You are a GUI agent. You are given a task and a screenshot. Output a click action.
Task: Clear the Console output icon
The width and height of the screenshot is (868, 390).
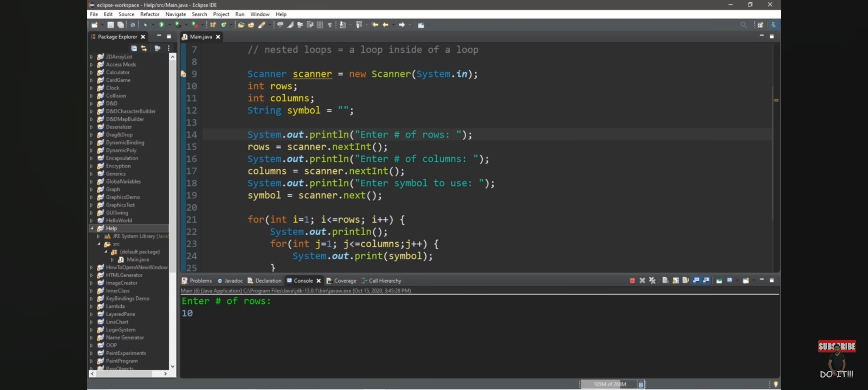pyautogui.click(x=665, y=281)
